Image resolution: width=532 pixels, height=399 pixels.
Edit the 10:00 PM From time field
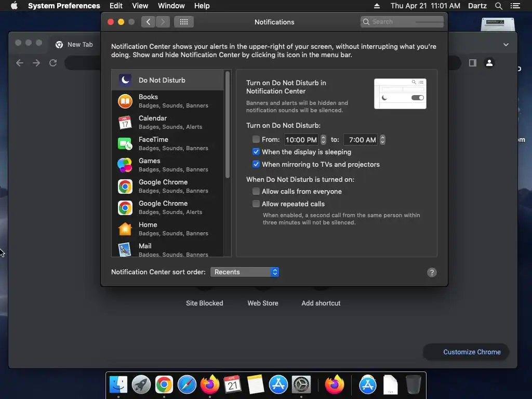(301, 139)
